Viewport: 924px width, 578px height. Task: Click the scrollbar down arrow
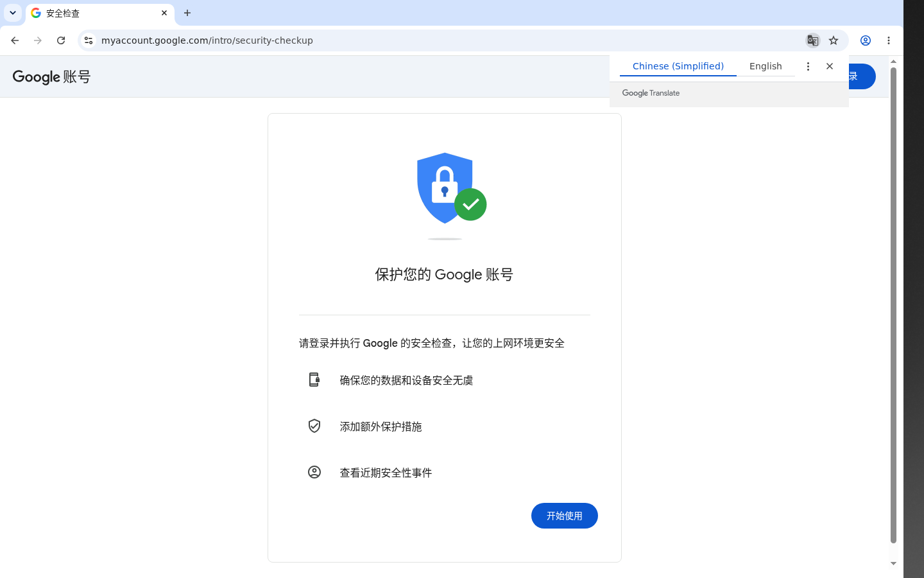pyautogui.click(x=893, y=564)
